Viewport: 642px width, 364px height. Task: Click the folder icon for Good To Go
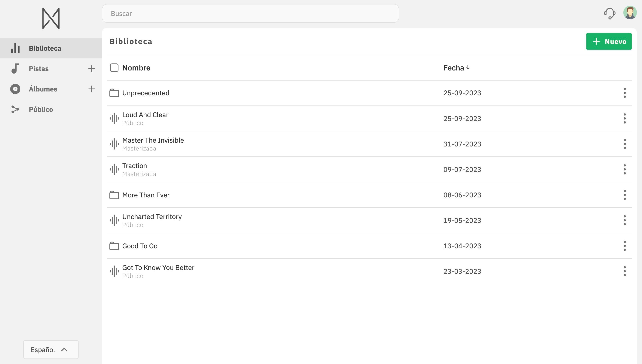click(x=114, y=245)
